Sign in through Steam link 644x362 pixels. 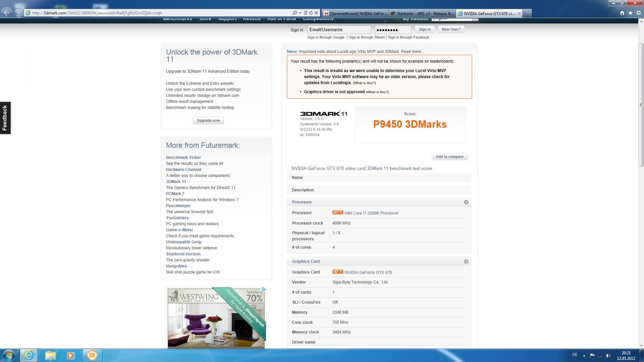tap(367, 37)
